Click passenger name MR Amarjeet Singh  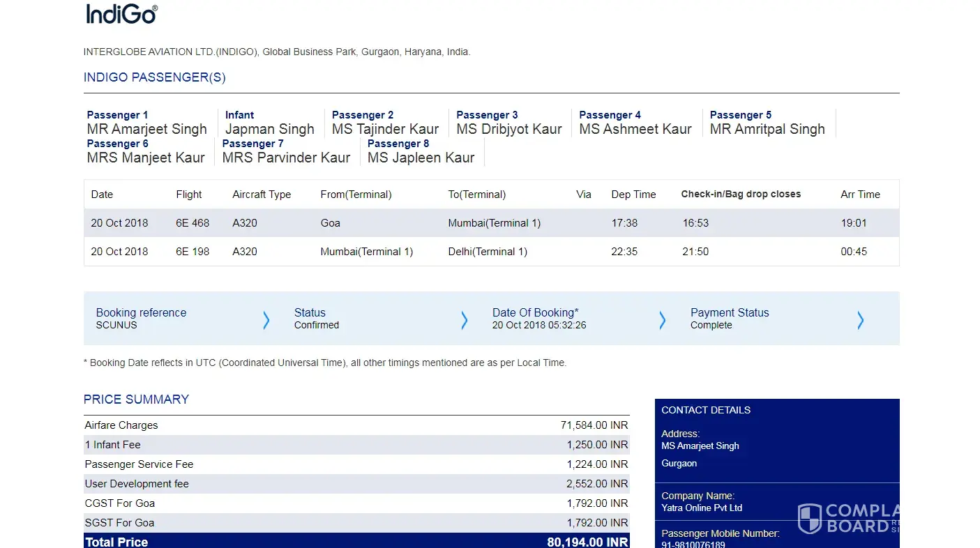(x=147, y=130)
